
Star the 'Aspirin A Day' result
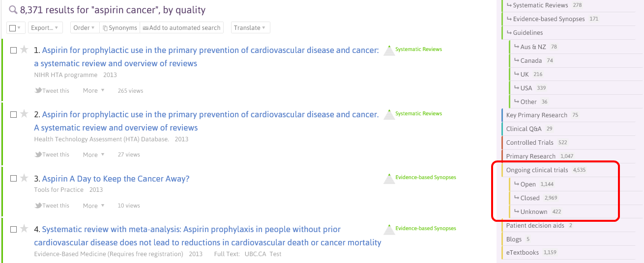click(24, 178)
